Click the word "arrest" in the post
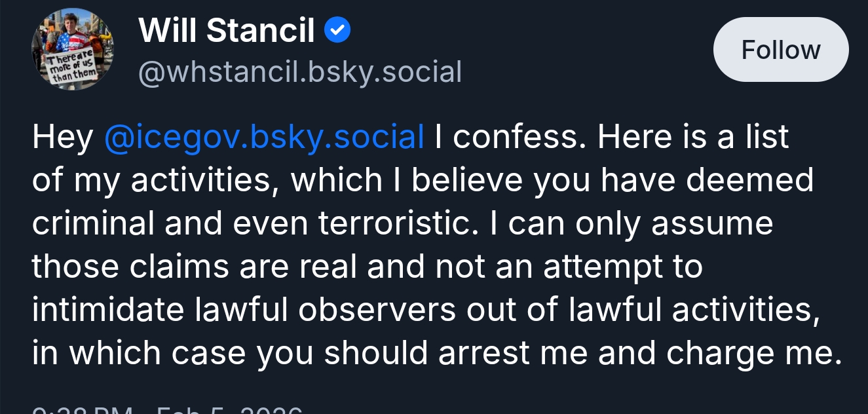The height and width of the screenshot is (414, 868). pyautogui.click(x=484, y=353)
